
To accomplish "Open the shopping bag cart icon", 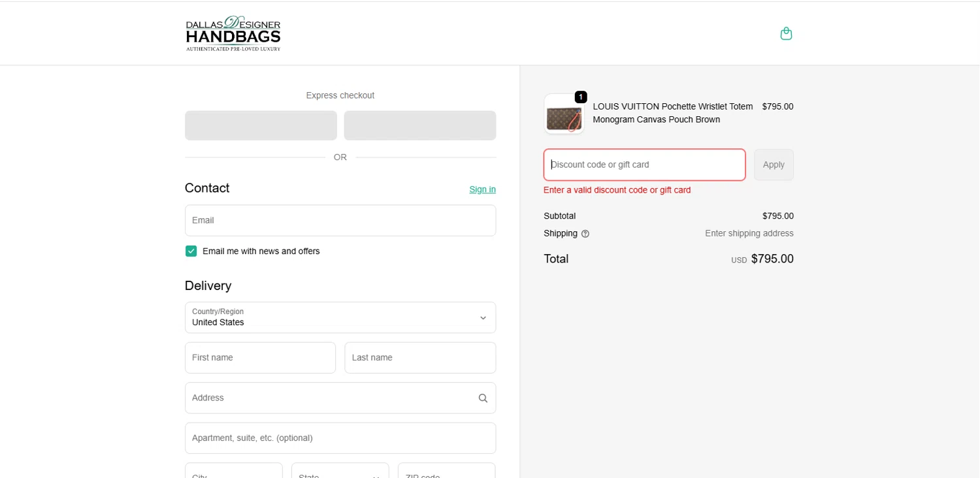I will click(786, 33).
